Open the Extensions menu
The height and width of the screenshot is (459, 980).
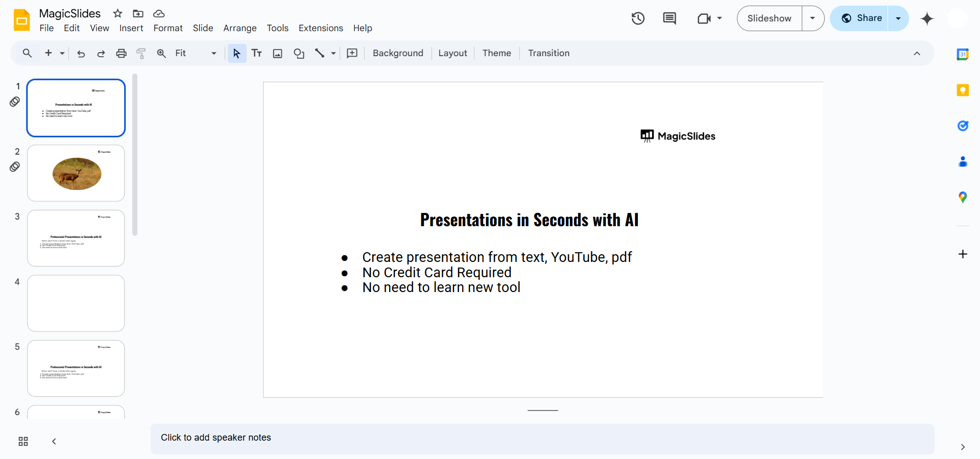click(x=321, y=28)
